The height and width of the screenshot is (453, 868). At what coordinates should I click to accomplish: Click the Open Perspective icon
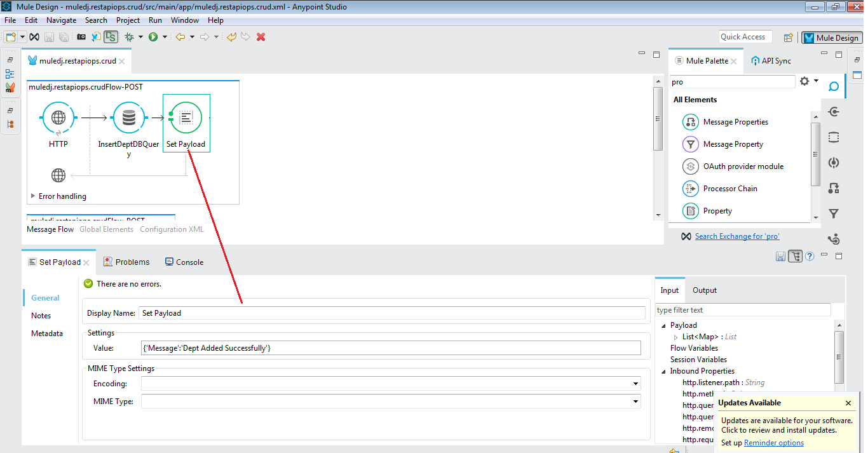coord(788,37)
